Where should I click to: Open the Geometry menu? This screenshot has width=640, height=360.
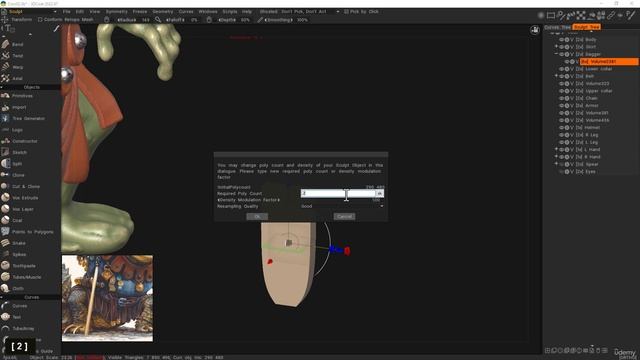pyautogui.click(x=163, y=11)
